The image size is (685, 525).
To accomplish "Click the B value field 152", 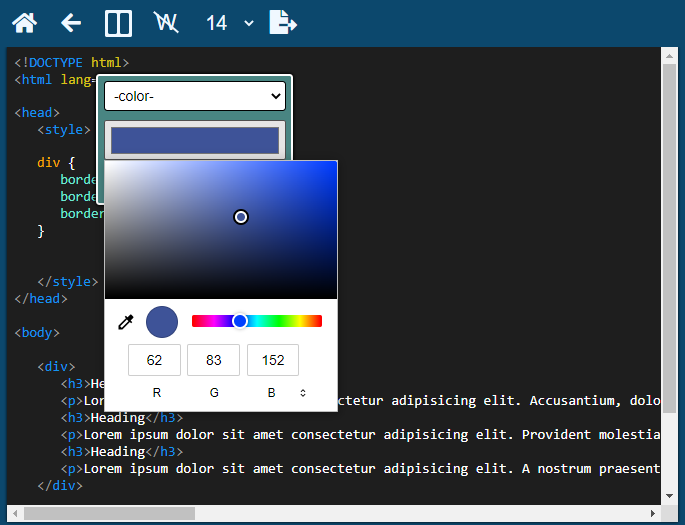I will 273,360.
